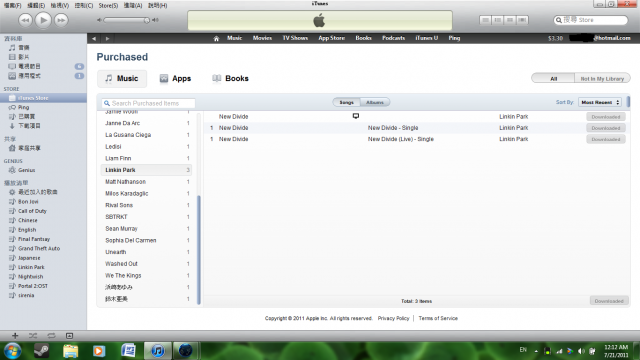
Task: Click the Store home icon
Action: point(216,38)
